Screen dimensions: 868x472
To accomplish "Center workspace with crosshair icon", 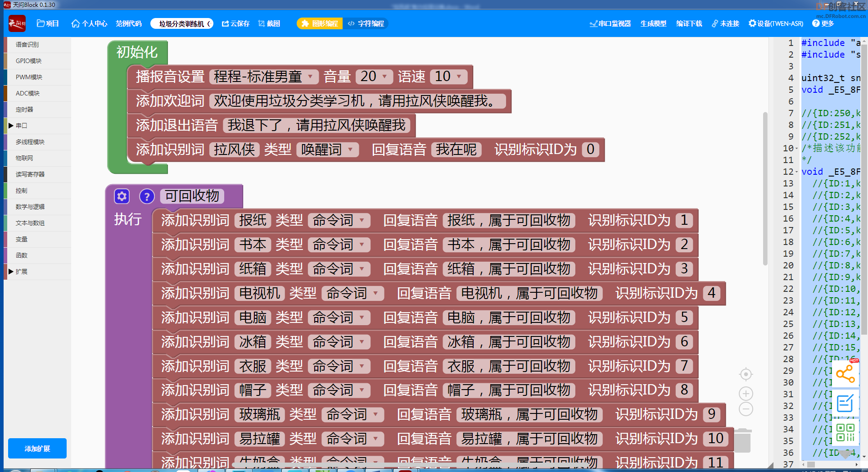I will (746, 374).
